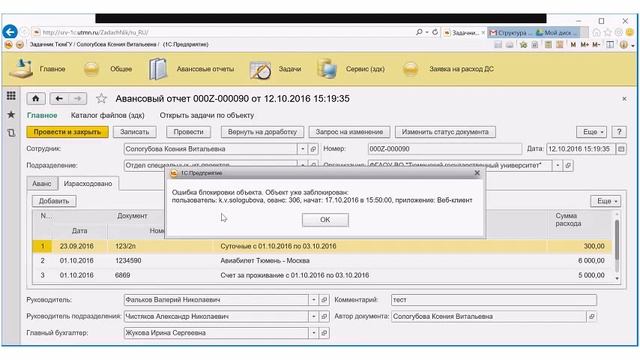Expand the Сотрудник dropdown arrow
Viewport: 640px width, 360px height.
(x=303, y=149)
